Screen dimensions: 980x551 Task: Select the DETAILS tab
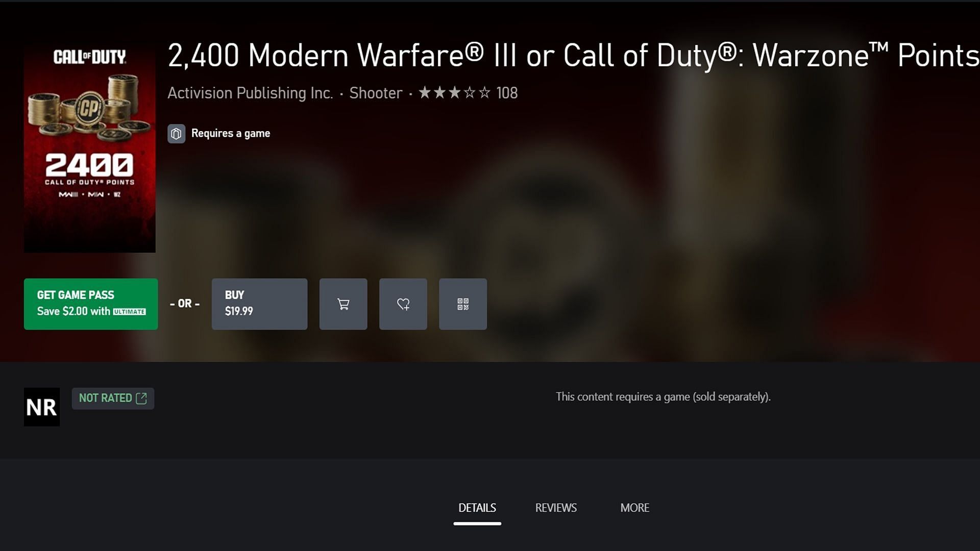[x=477, y=508]
